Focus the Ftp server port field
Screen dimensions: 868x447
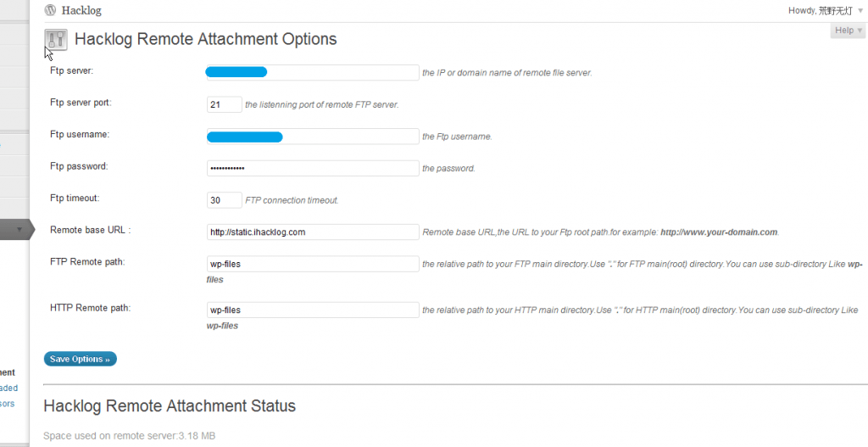click(x=224, y=104)
